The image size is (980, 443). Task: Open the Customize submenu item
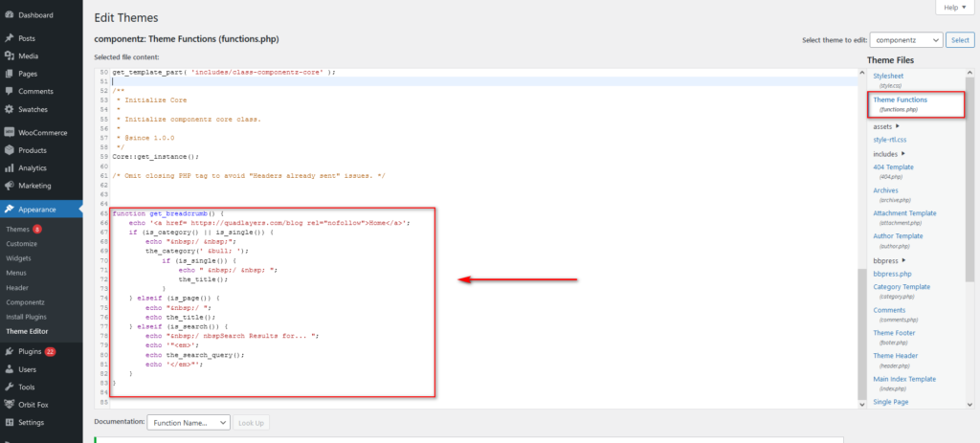coord(21,244)
